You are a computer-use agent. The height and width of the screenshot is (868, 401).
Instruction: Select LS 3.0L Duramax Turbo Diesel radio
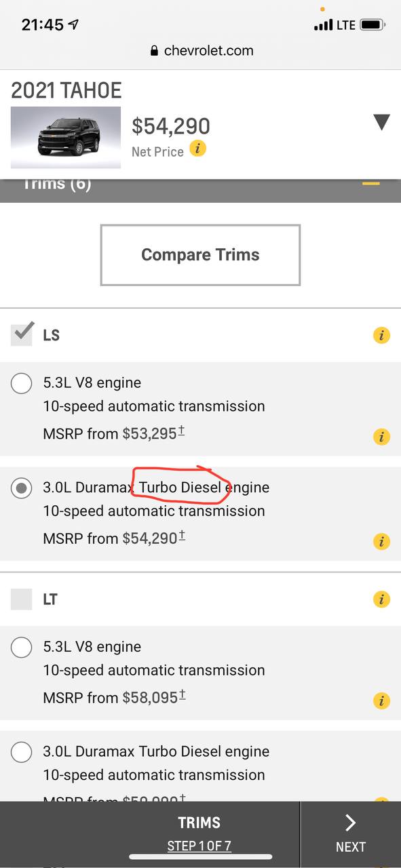[x=22, y=488]
